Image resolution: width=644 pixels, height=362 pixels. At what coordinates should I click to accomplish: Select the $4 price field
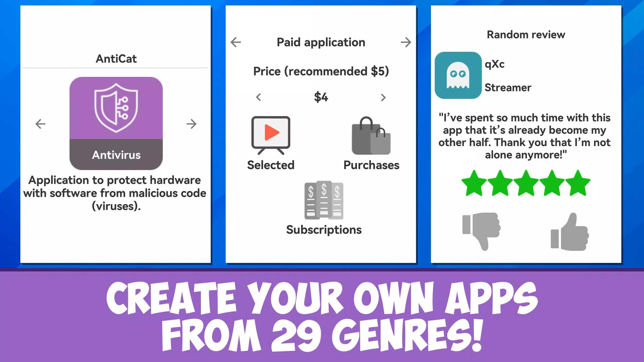(x=321, y=97)
